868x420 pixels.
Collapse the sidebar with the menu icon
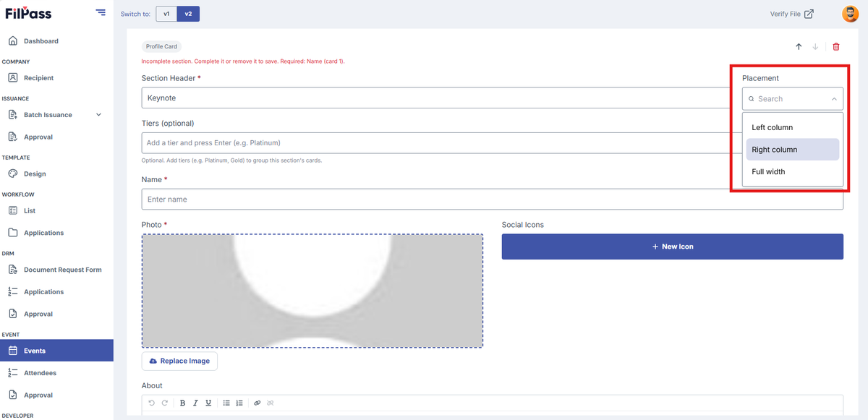coord(100,13)
